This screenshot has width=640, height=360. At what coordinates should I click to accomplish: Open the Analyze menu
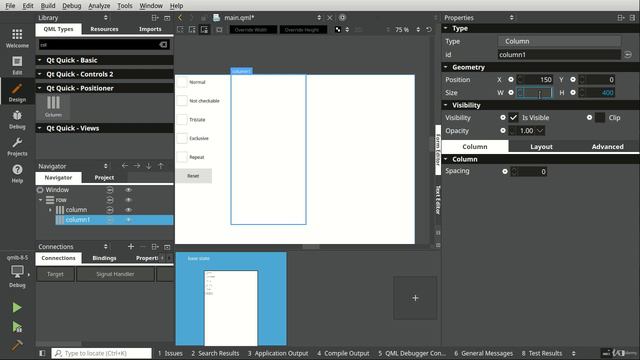point(99,6)
